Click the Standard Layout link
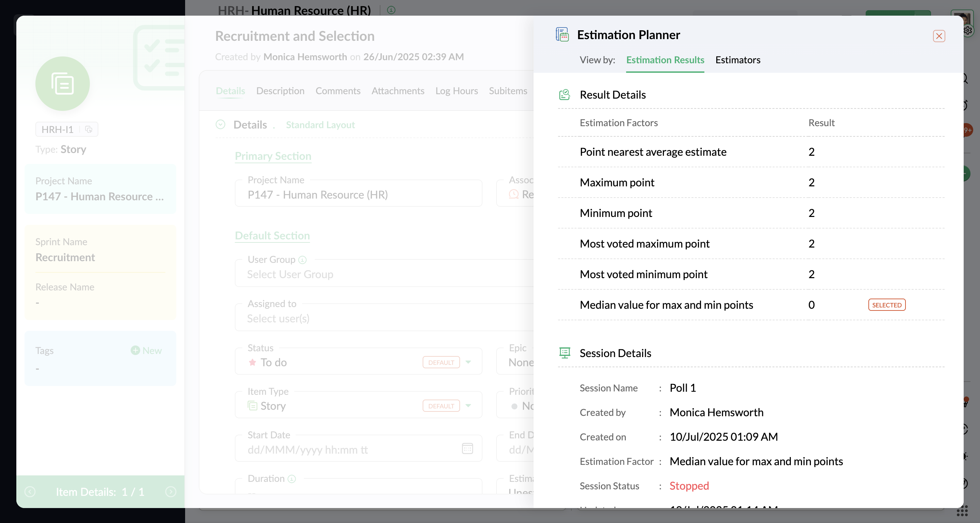This screenshot has width=980, height=523. 320,125
